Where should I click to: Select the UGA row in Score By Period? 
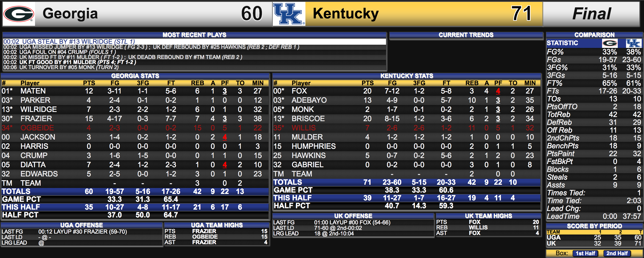(594, 237)
